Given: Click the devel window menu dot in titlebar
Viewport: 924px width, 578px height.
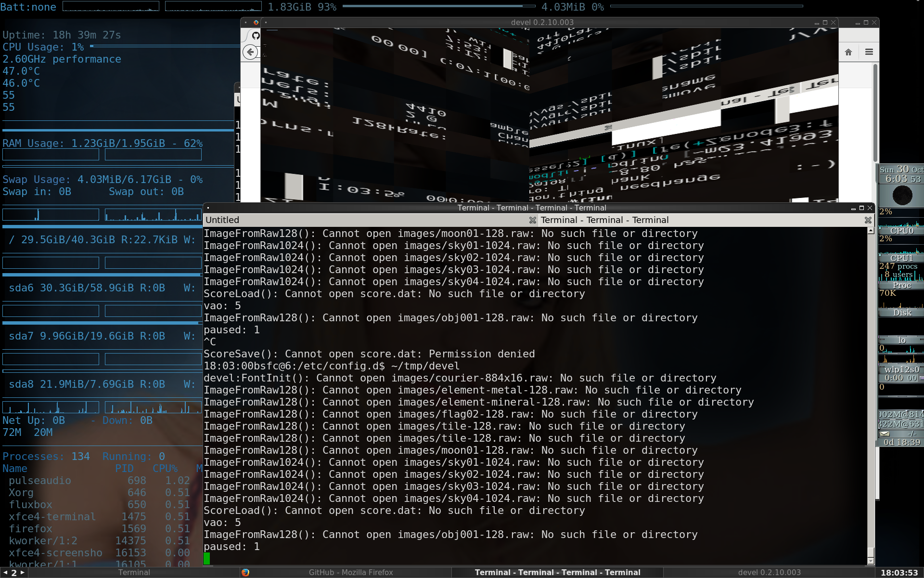Looking at the screenshot, I should (266, 22).
